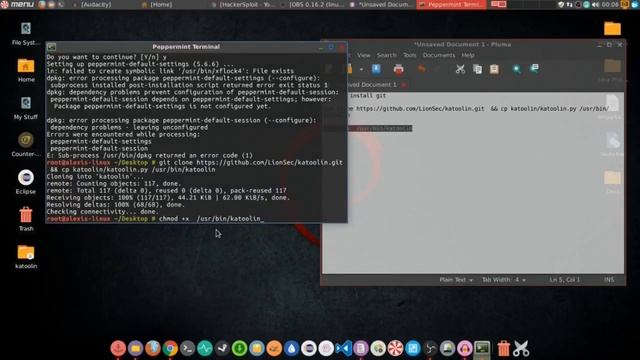This screenshot has width=640, height=360.
Task: Click the Paste clipboard icon in Pluma toolbar
Action: (494, 69)
